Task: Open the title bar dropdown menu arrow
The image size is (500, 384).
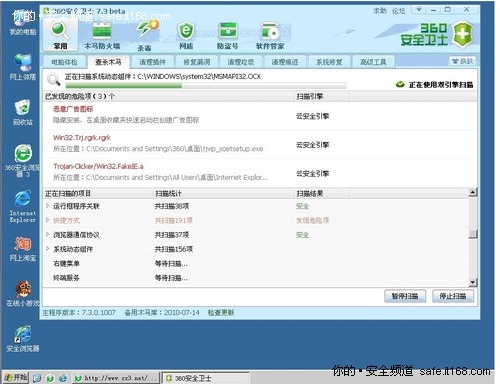Action: 419,10
